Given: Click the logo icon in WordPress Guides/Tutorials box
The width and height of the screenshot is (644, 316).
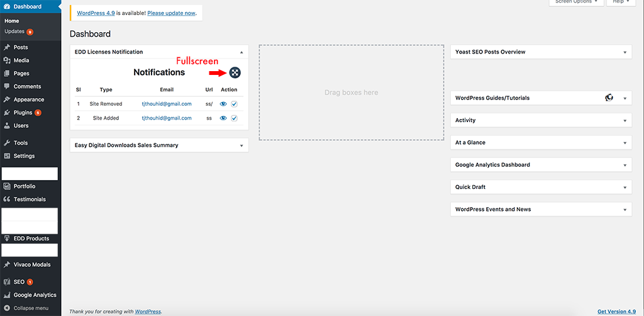Looking at the screenshot, I should tap(609, 98).
